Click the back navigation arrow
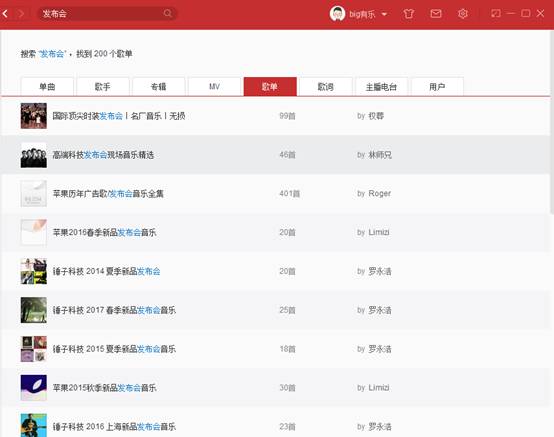The image size is (554, 437). pos(5,14)
